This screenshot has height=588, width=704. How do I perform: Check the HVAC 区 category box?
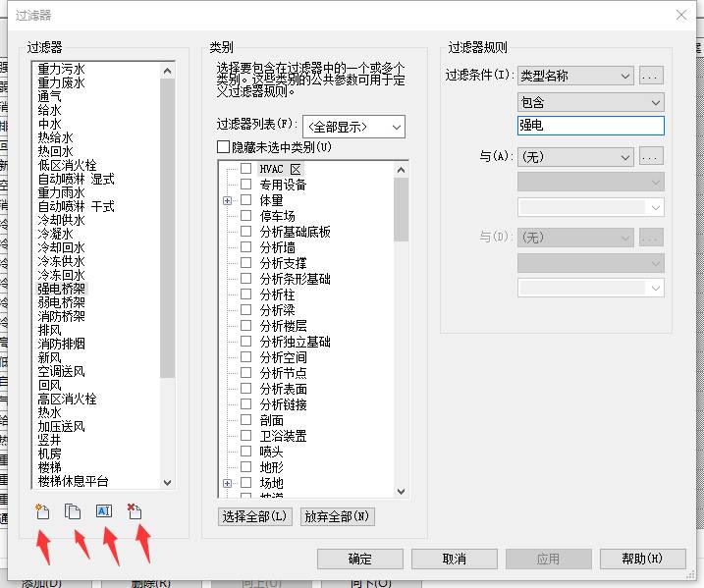[246, 169]
